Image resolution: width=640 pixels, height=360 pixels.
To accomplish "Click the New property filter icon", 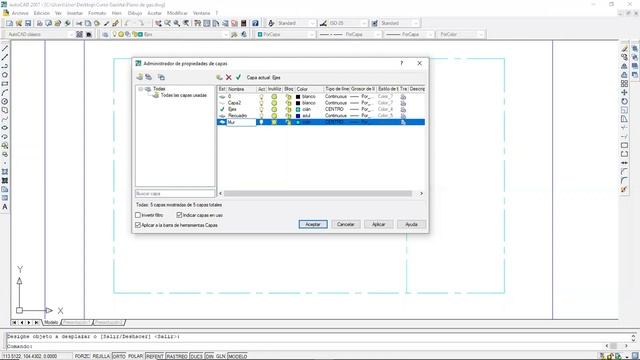I will 140,77.
